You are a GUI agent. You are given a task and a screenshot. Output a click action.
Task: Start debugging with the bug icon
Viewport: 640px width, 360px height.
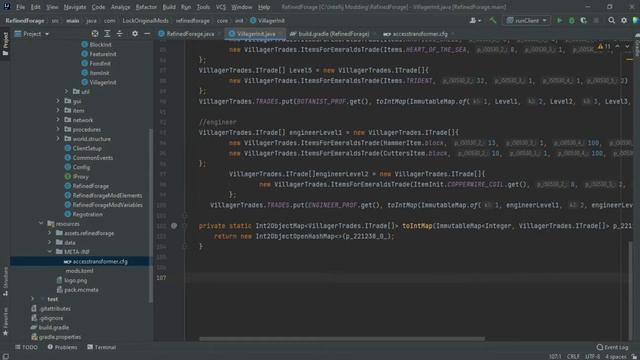(571, 20)
